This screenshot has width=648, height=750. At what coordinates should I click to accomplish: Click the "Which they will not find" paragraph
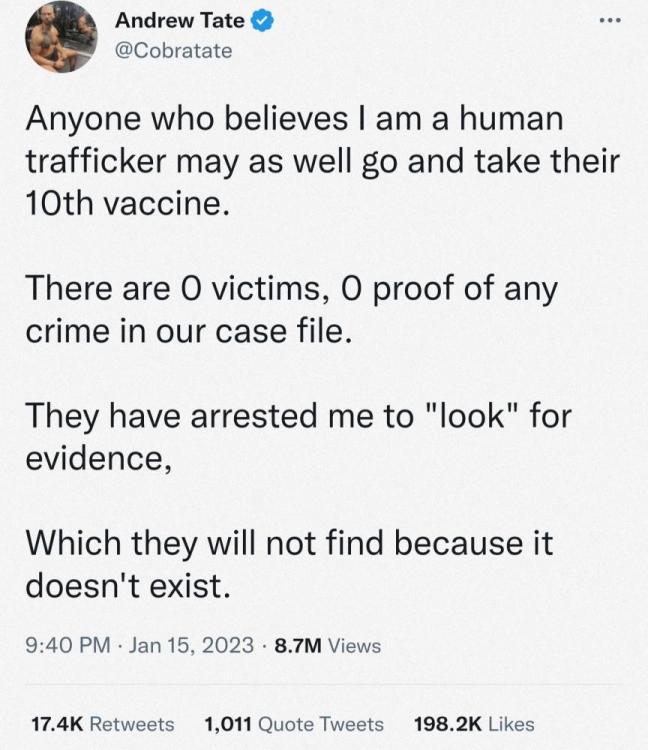pos(290,565)
